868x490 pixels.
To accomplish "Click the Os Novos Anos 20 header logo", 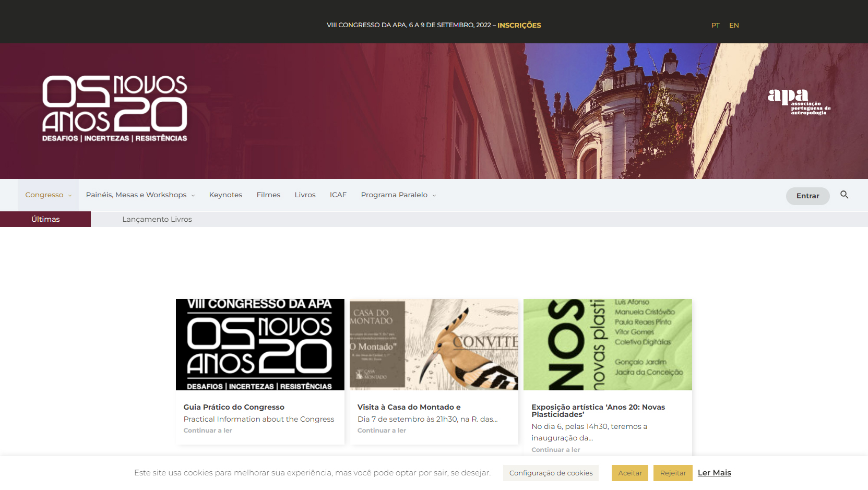I will tap(115, 109).
